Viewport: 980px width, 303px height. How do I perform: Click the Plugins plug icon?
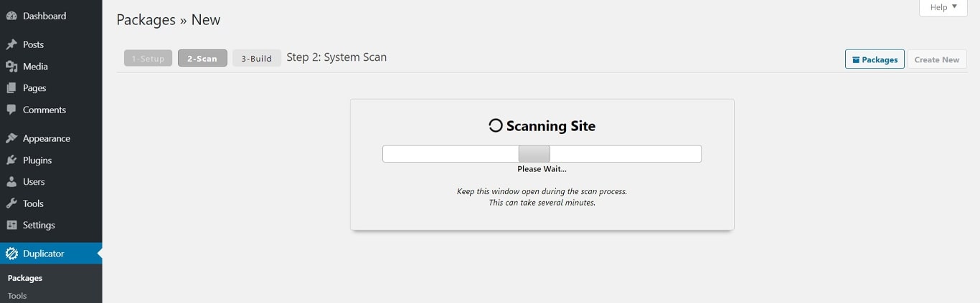pos(11,160)
